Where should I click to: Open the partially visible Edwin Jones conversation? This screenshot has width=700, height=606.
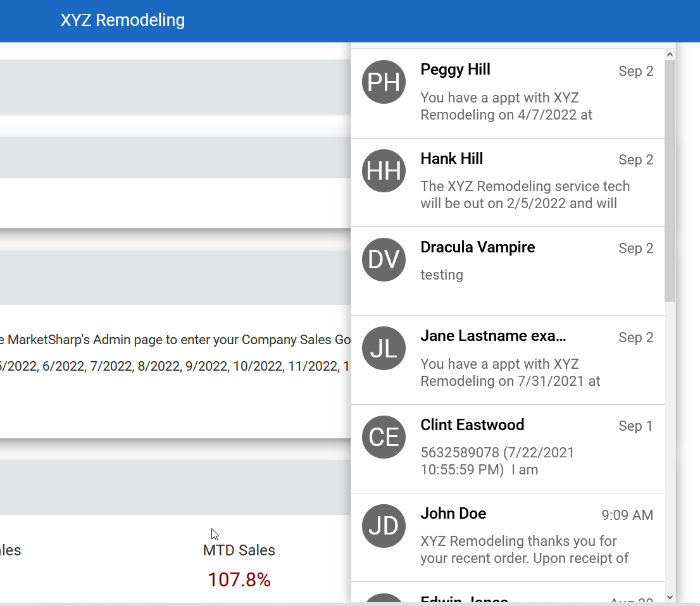pos(508,592)
